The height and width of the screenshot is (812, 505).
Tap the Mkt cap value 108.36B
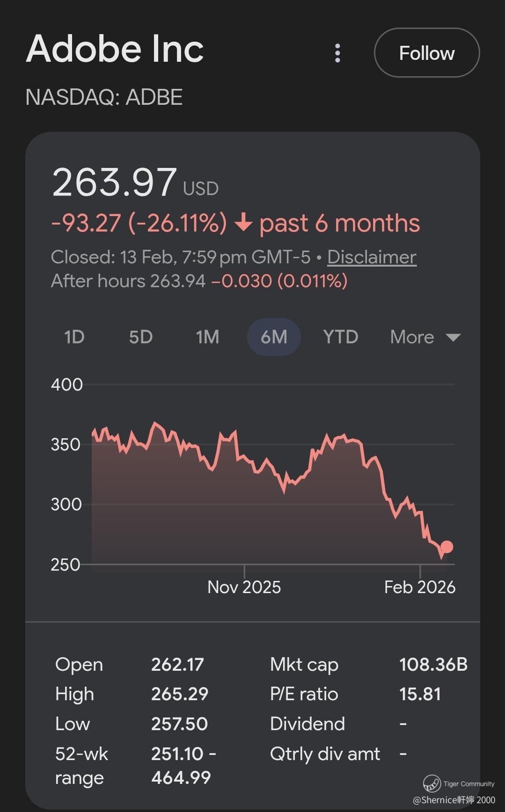tap(433, 664)
